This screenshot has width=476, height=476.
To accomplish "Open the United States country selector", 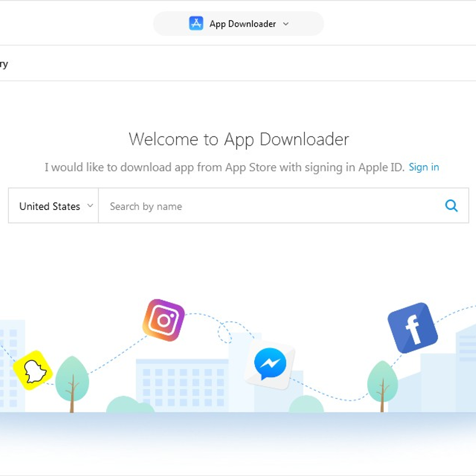I will [x=54, y=206].
